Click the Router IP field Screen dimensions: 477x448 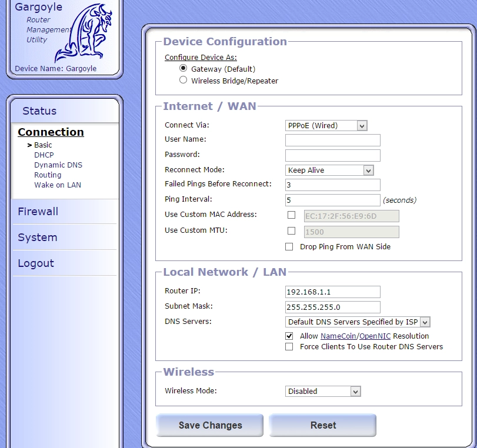[x=333, y=292]
